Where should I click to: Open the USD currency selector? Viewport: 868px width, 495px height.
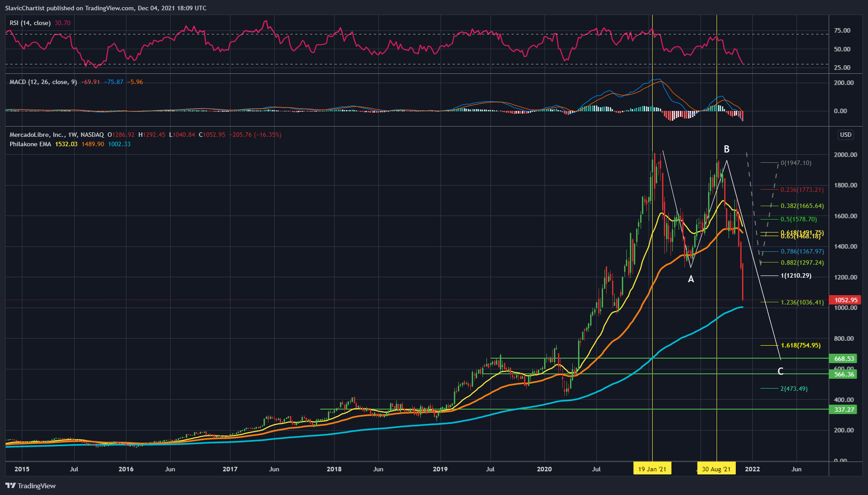846,135
